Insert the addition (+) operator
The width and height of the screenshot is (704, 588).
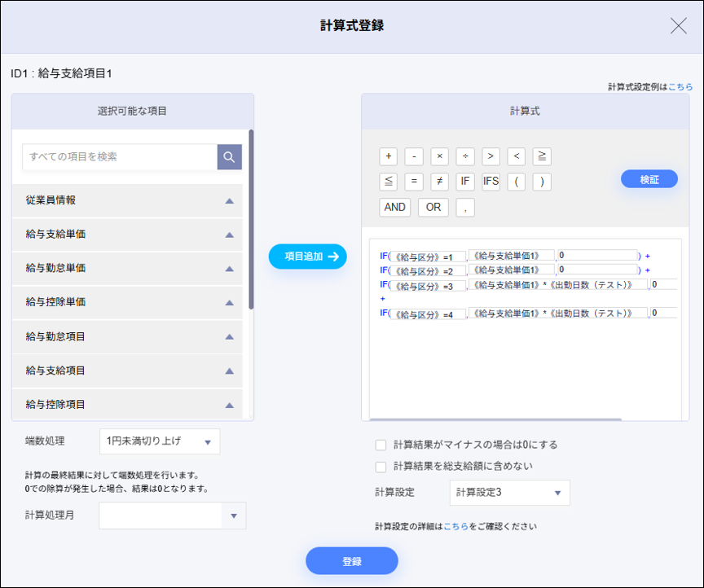[x=389, y=156]
